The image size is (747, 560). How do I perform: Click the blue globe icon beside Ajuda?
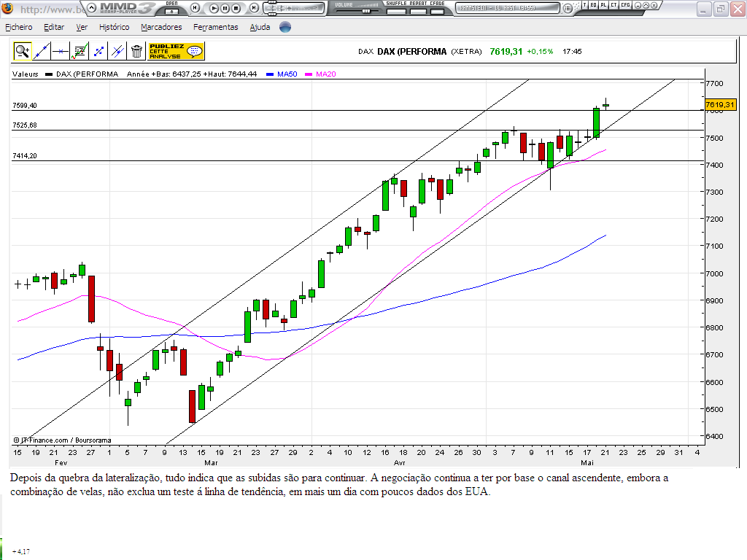coord(285,27)
